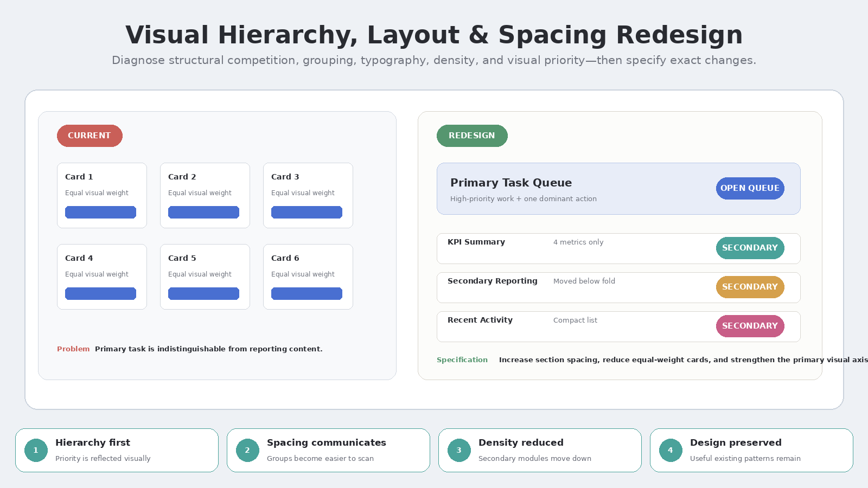Viewport: 868px width, 488px height.
Task: Click the blue button in Card 4
Action: (x=100, y=293)
